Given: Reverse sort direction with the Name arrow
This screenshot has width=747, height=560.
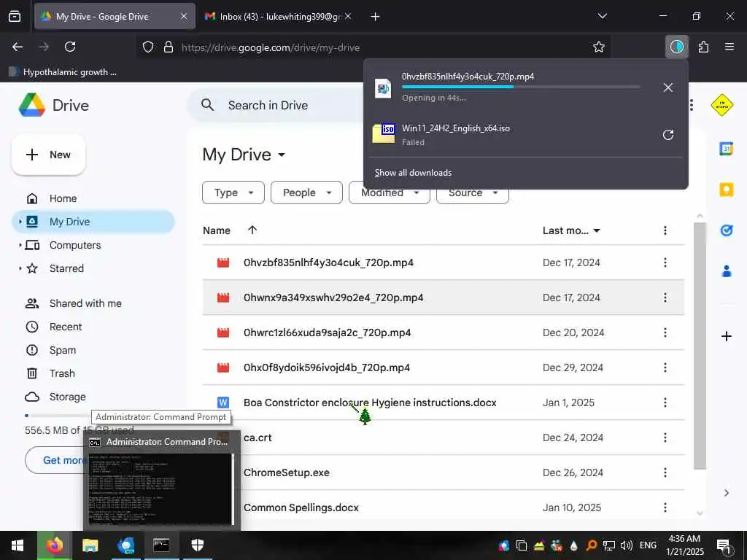Looking at the screenshot, I should 252,230.
